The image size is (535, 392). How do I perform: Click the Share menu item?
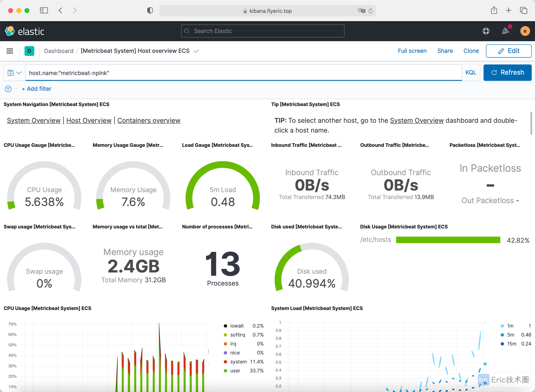(x=445, y=51)
